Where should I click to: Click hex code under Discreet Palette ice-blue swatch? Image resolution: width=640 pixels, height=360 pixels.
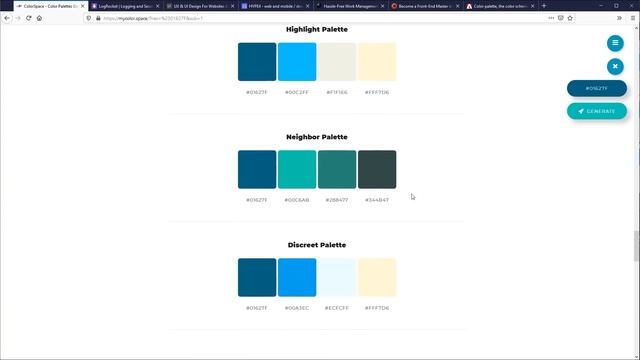coord(337,308)
